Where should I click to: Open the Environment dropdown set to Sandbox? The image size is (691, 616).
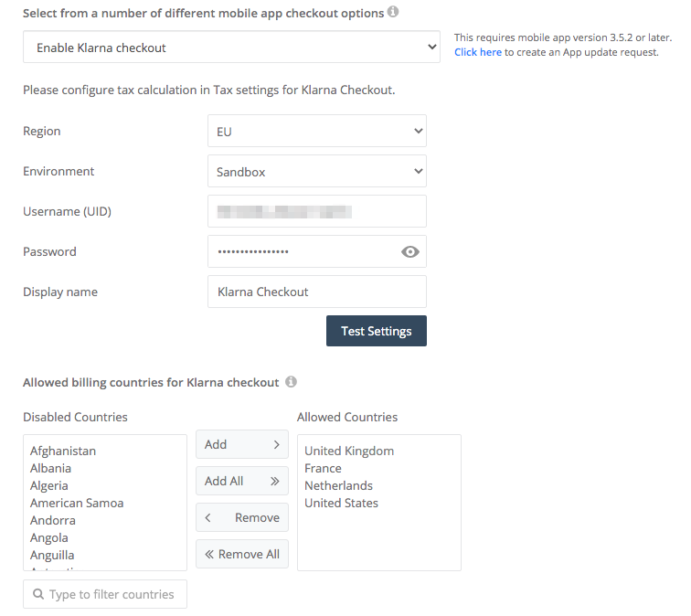click(x=316, y=172)
